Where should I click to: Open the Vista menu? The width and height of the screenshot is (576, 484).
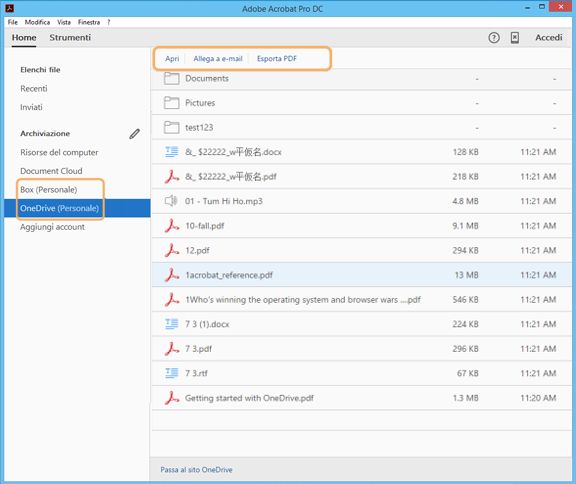pyautogui.click(x=64, y=22)
